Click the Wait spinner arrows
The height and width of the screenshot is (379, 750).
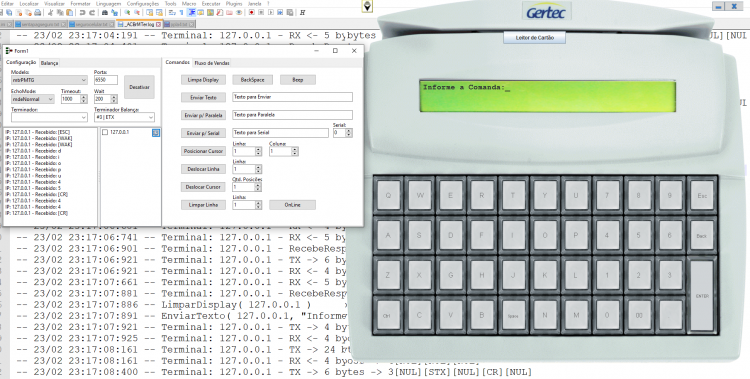tap(114, 99)
